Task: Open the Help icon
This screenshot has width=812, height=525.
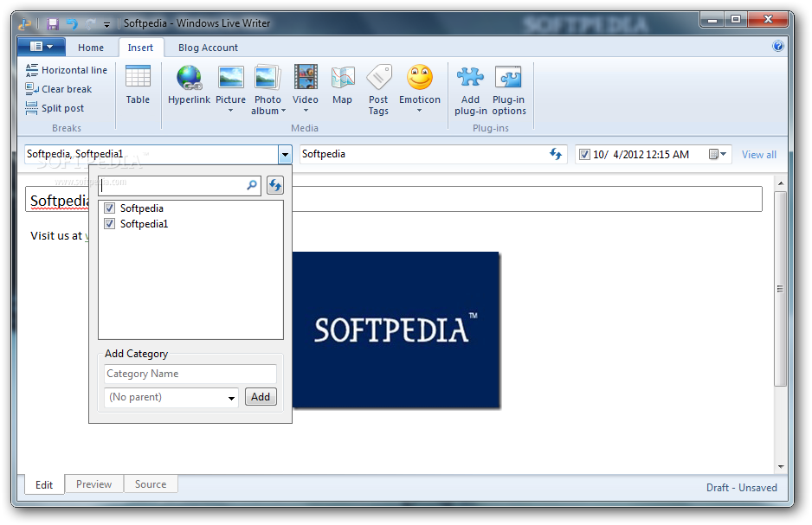Action: click(778, 46)
